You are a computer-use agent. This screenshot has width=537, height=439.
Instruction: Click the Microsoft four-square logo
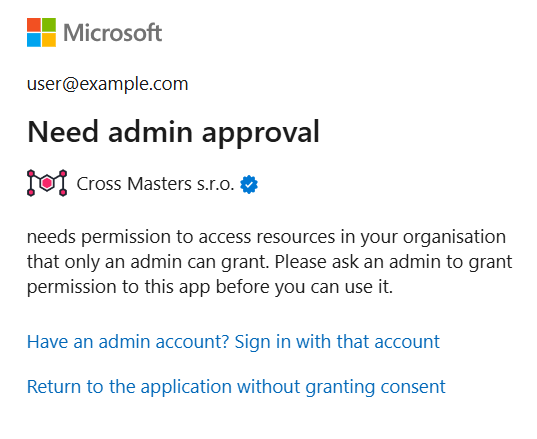(x=41, y=32)
